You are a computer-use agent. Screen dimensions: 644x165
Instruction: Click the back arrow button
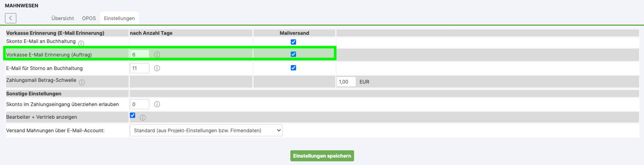click(11, 18)
